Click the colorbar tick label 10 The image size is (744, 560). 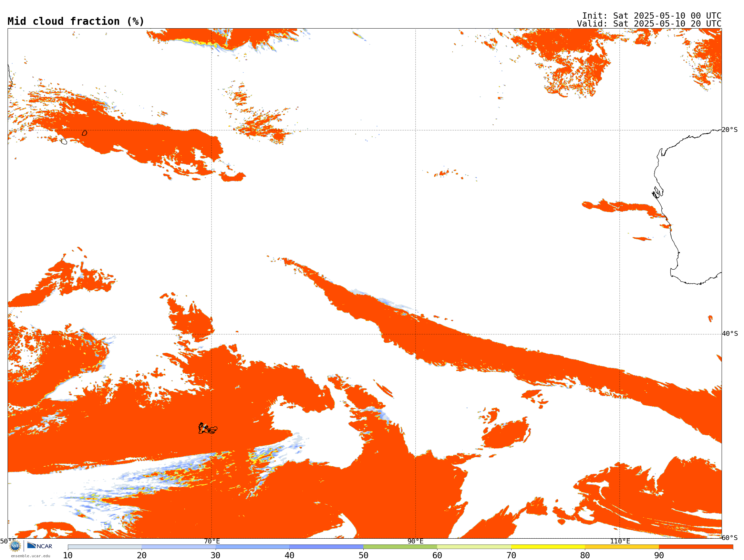tap(68, 555)
